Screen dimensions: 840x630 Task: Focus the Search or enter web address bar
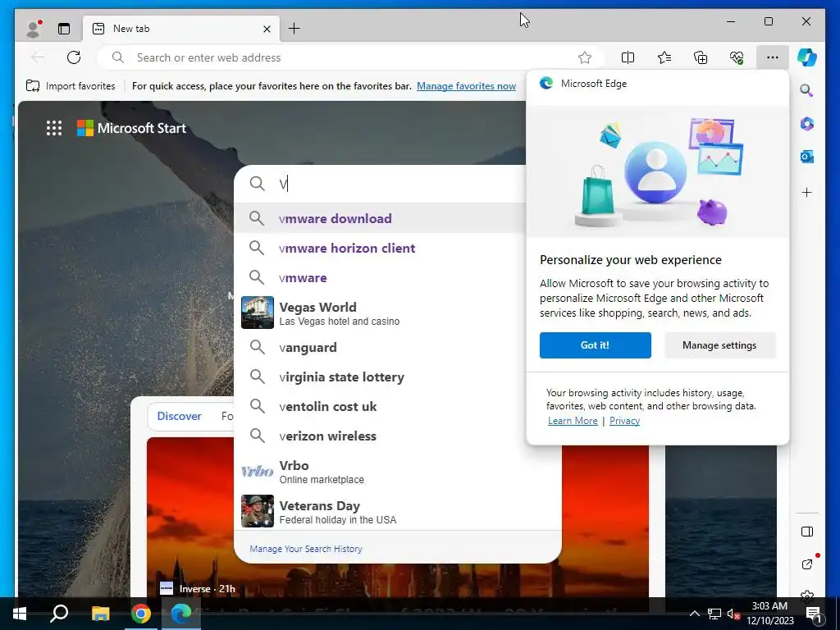[351, 57]
